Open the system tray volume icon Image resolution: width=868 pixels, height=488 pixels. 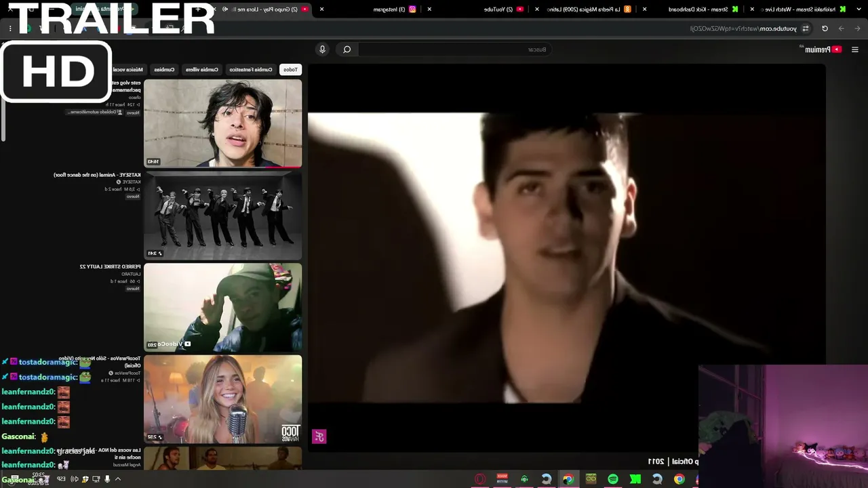click(75, 479)
